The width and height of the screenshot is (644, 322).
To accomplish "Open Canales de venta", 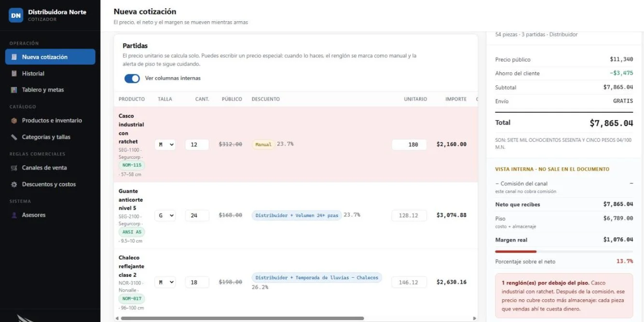I will point(50,168).
